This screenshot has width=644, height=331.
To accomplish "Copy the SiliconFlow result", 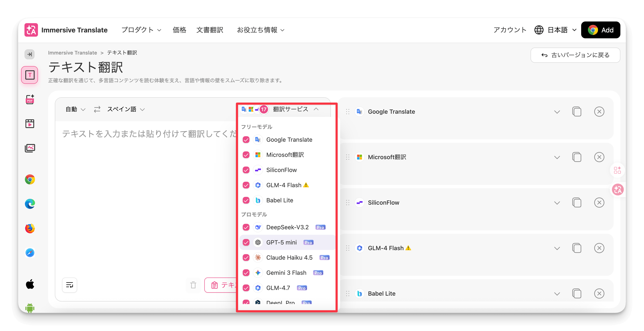I will pyautogui.click(x=577, y=202).
